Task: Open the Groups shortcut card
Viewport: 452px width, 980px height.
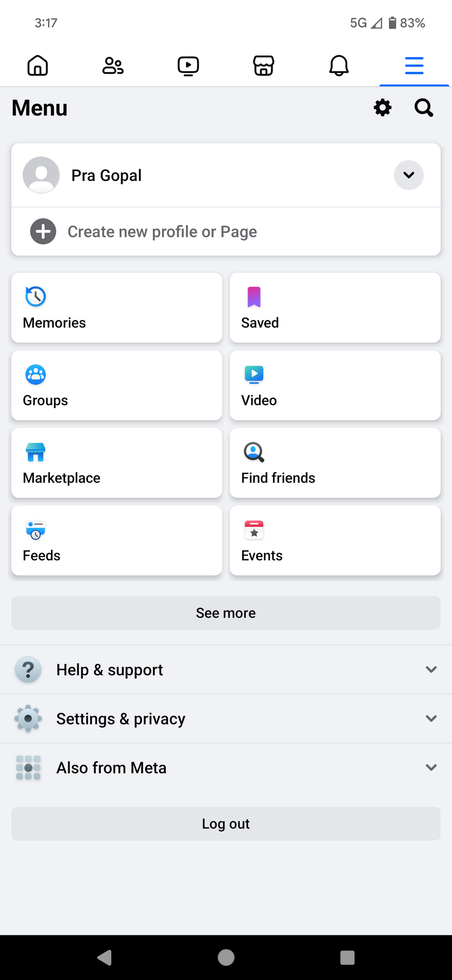Action: (117, 385)
